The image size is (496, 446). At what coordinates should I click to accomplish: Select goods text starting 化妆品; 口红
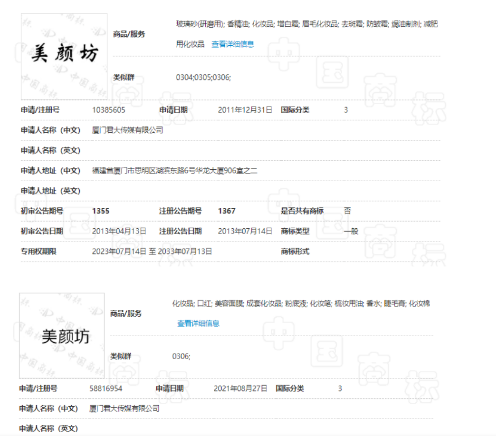tap(301, 303)
